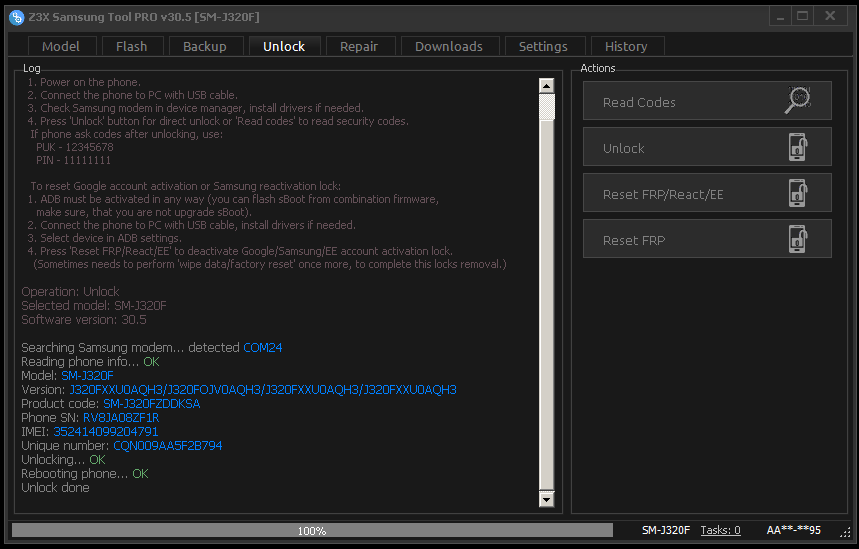This screenshot has height=549, width=859.
Task: Open the Backup tab
Action: 205,47
